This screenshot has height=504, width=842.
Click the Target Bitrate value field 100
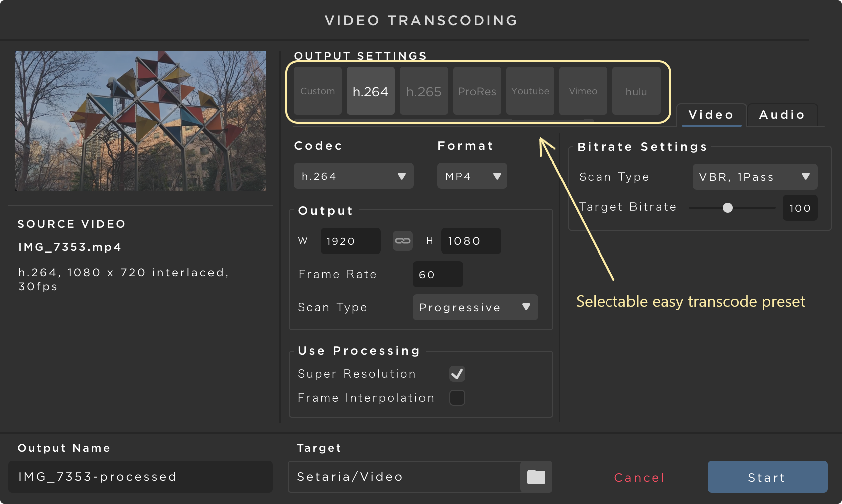coord(800,208)
